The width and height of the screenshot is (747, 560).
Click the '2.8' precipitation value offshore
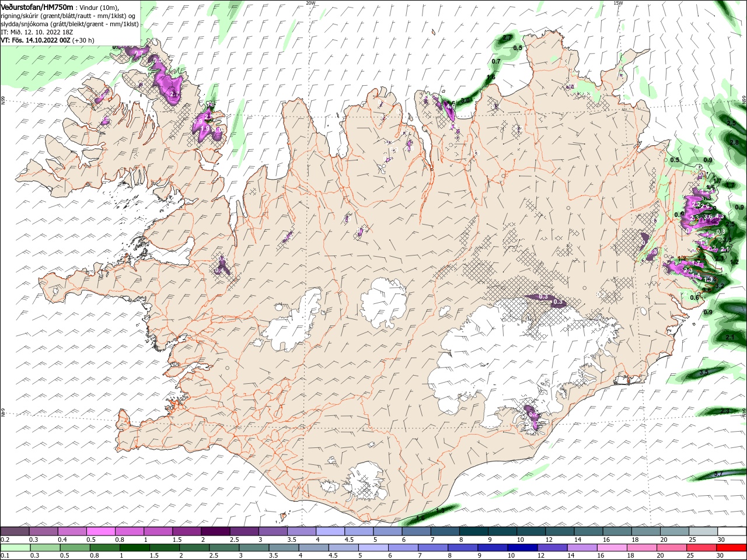734,142
